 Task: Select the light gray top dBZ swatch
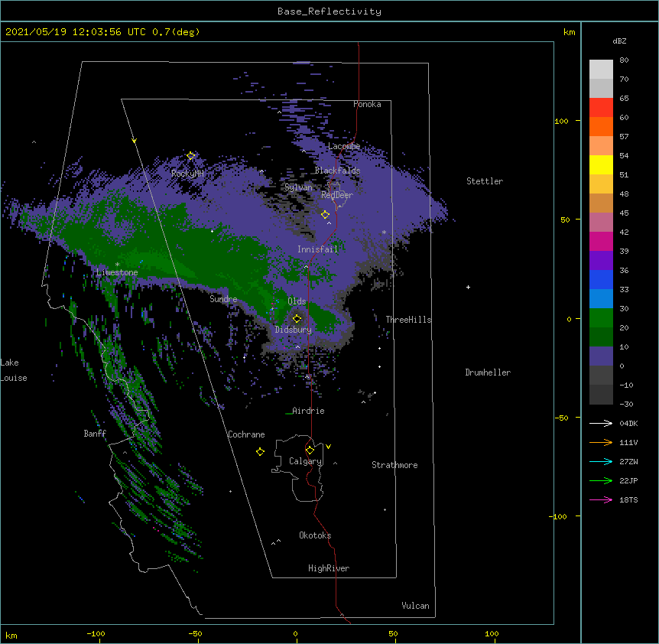point(601,70)
